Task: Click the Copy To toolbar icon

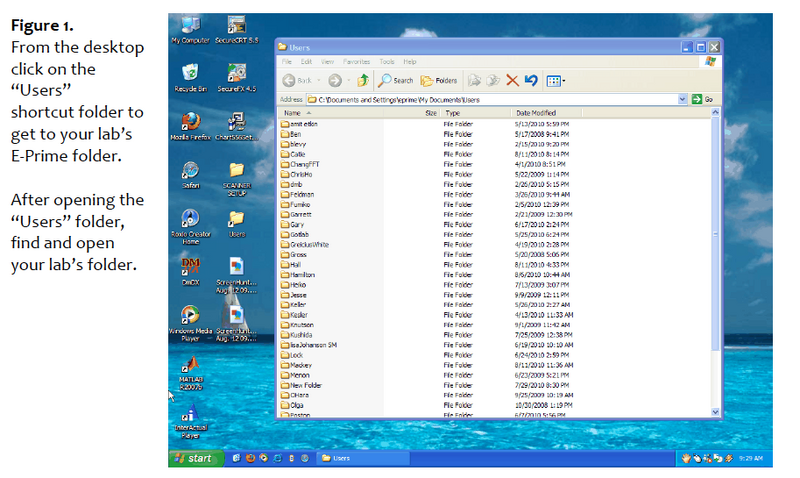Action: pos(493,81)
